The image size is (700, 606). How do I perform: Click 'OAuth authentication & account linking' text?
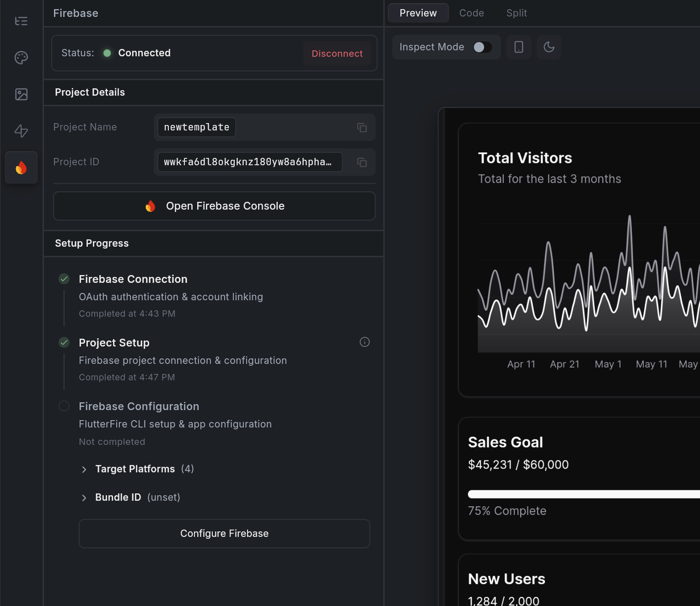tap(171, 297)
